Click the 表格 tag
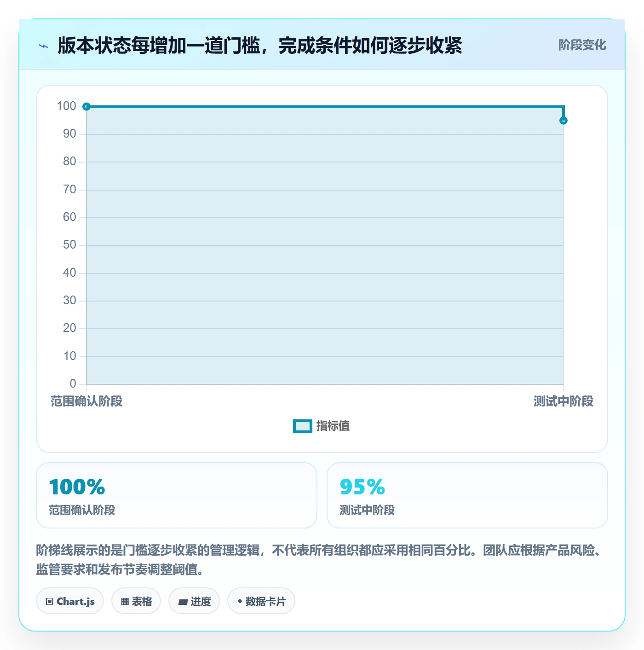This screenshot has height=650, width=644. (x=136, y=601)
